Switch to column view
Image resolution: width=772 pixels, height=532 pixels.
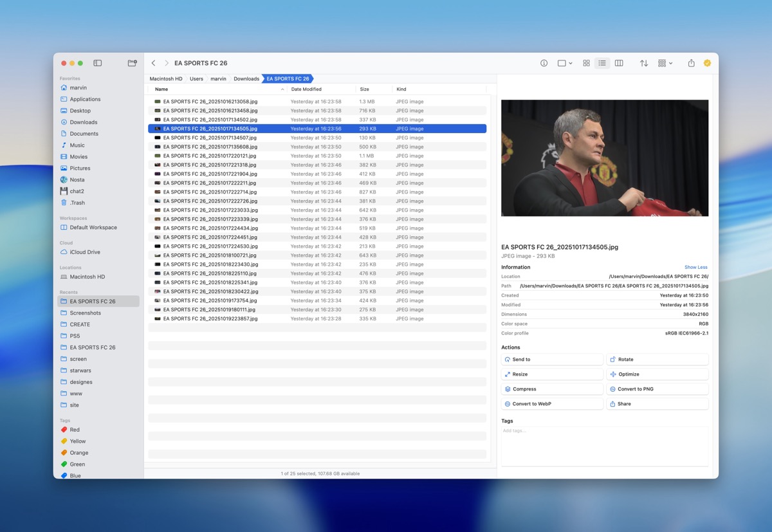point(619,63)
